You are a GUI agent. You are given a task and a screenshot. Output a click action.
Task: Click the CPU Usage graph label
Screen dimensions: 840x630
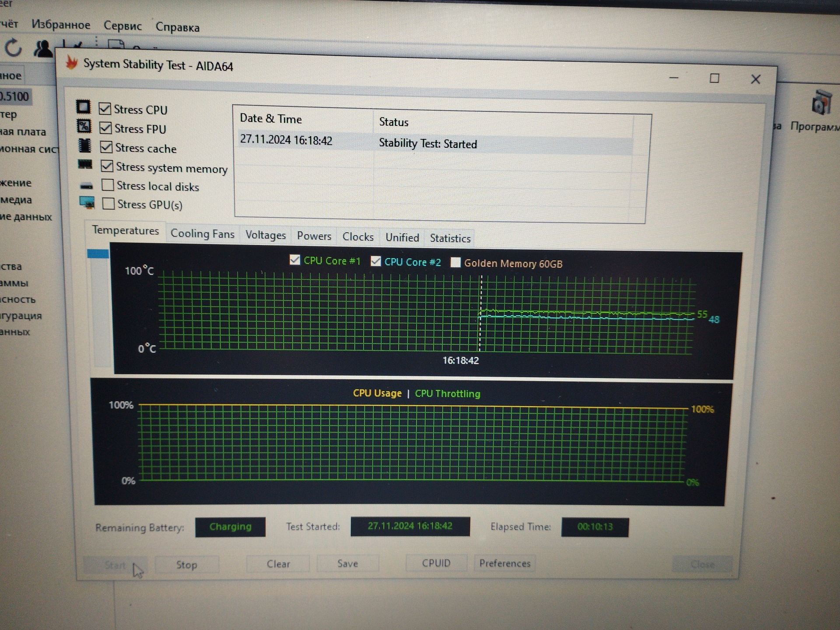[377, 393]
